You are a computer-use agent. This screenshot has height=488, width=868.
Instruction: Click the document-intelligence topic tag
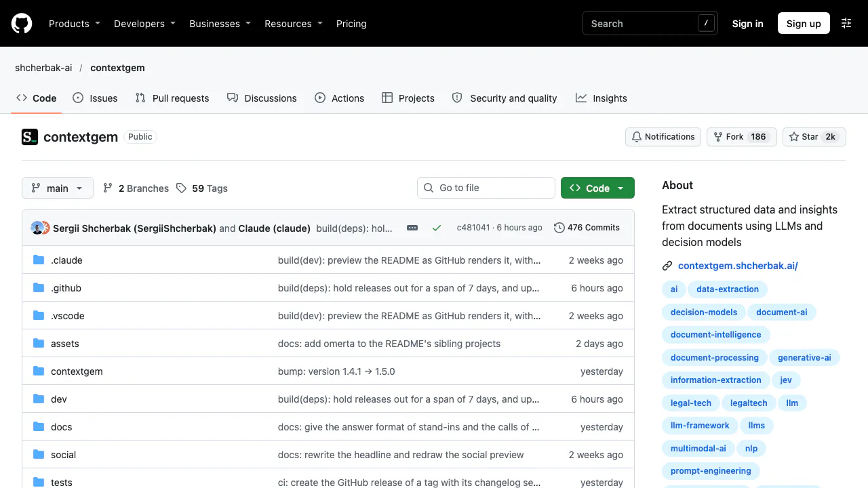point(716,335)
